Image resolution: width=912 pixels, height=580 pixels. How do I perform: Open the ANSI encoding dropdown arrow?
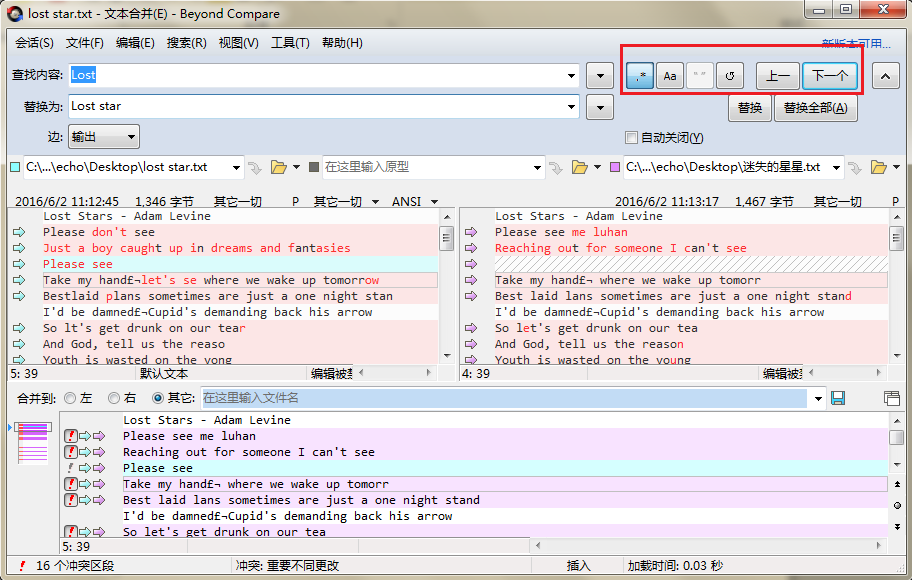click(434, 202)
